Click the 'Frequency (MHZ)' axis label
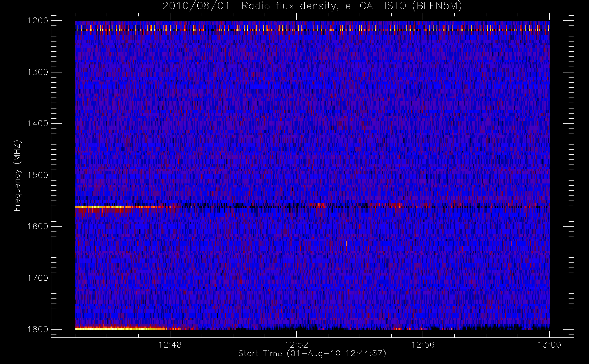Screen dimensions: 589x364 pos(17,175)
